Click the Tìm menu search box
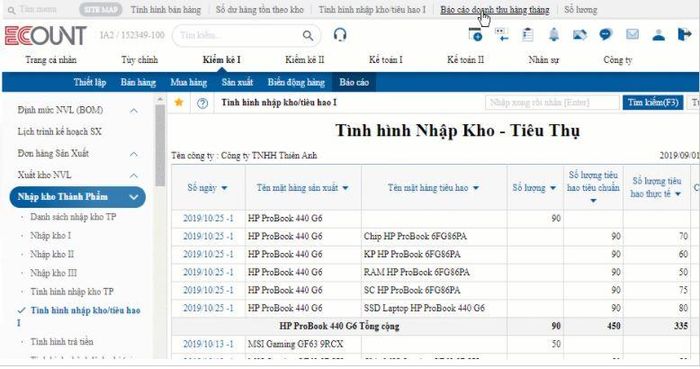The image size is (700, 369). 38,9
